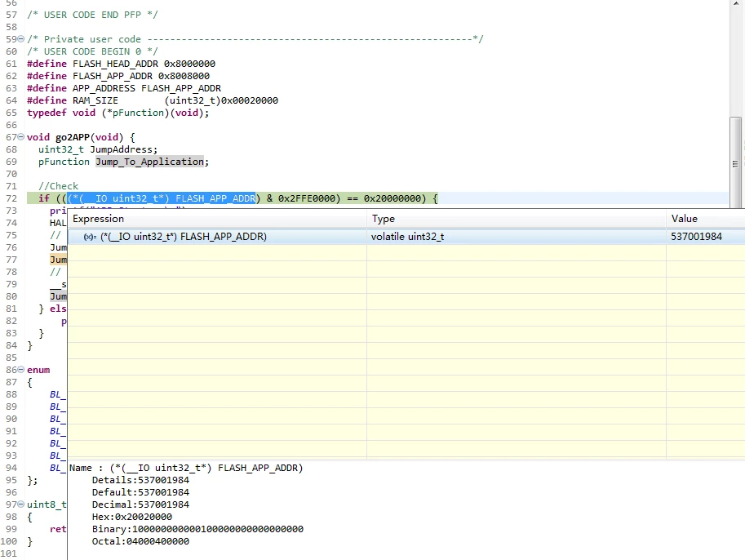The image size is (745, 560).
Task: Collapse the comment fold at line 59
Action: coord(21,39)
